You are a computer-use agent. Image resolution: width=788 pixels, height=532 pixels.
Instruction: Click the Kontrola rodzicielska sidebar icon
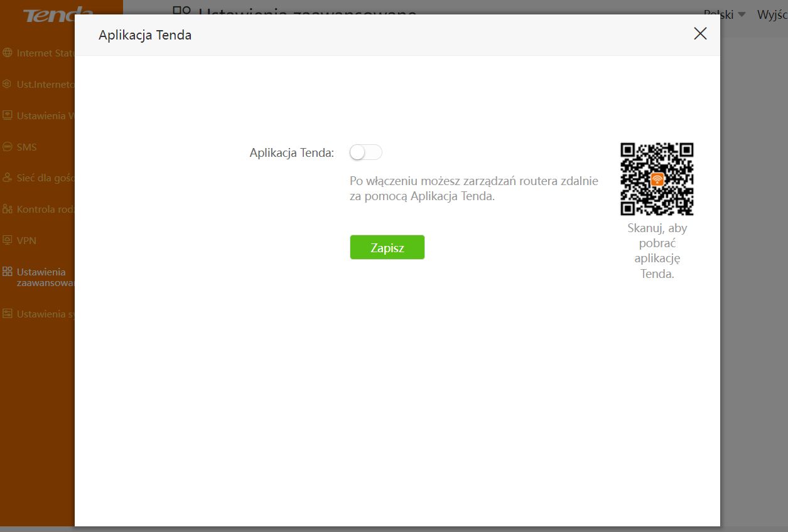(x=8, y=209)
